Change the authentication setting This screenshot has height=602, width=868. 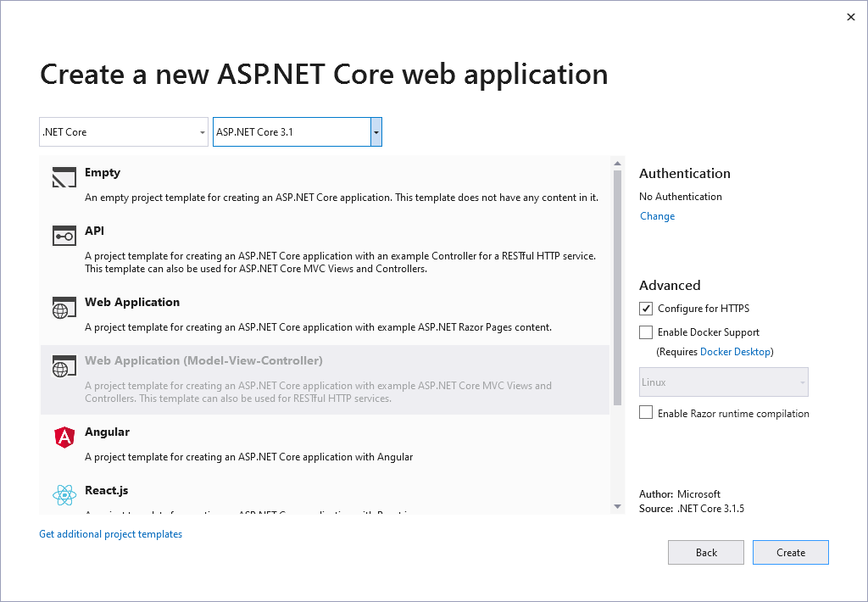658,216
